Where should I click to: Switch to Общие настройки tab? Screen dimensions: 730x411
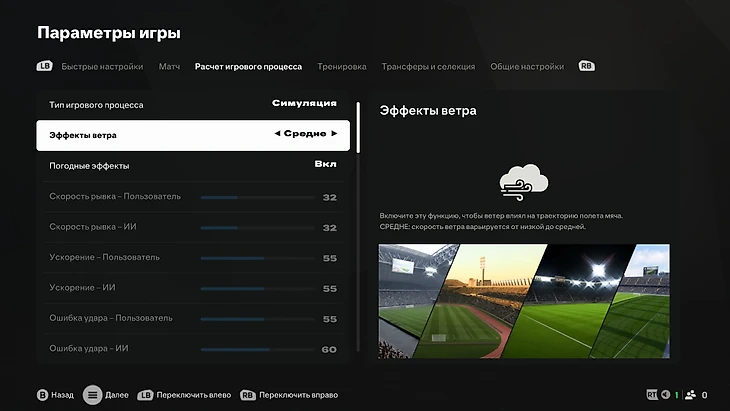pyautogui.click(x=527, y=67)
